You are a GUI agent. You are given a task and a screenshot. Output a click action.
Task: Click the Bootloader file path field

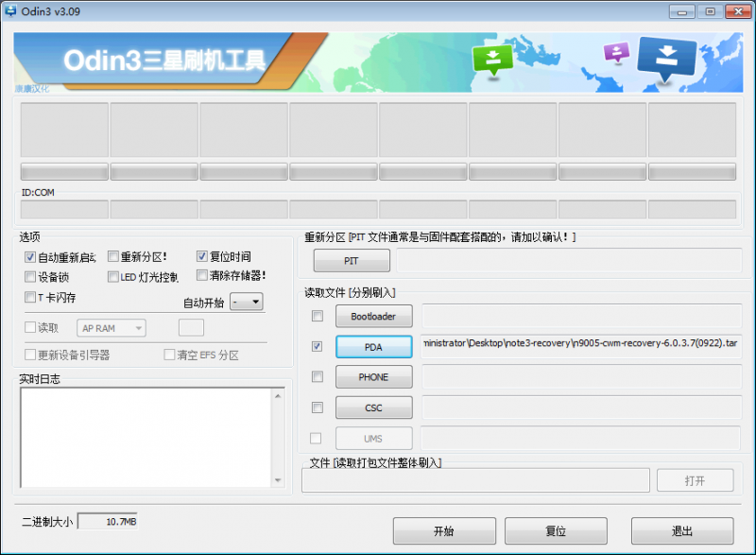tap(581, 316)
